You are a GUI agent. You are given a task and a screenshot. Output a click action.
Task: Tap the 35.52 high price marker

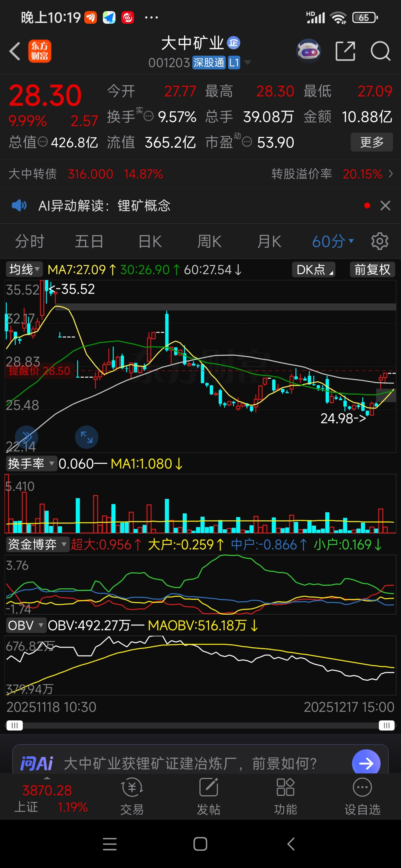pos(72,289)
